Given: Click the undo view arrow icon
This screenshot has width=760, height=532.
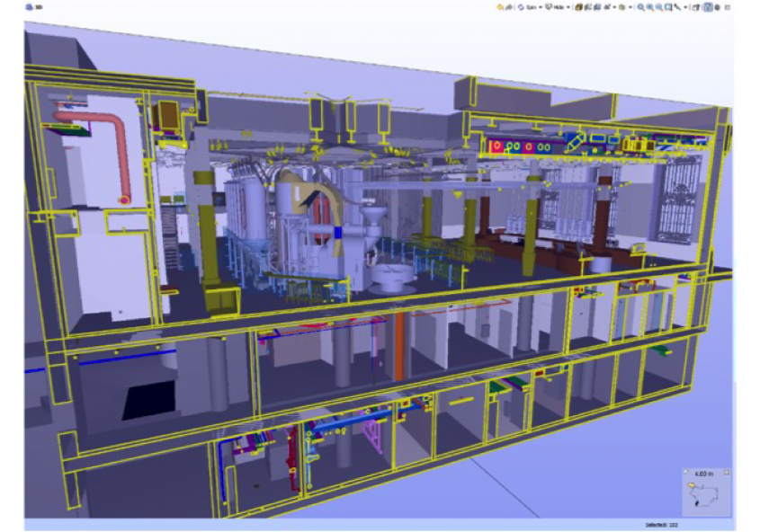Looking at the screenshot, I should tap(501, 7).
